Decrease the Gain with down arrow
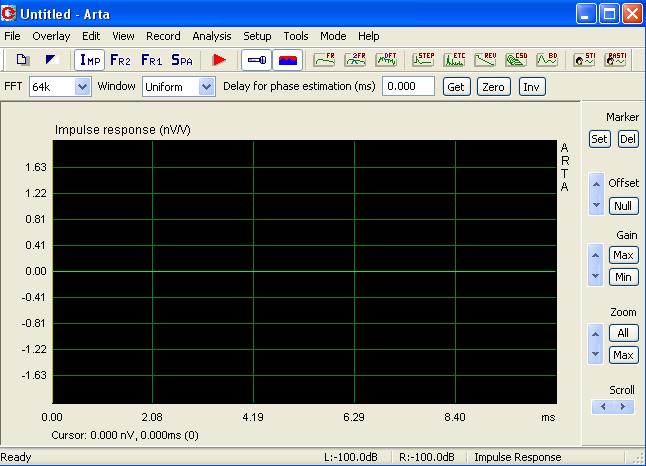This screenshot has width=646, height=466. [595, 276]
